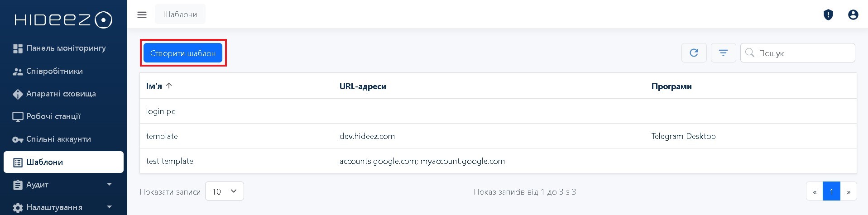
Task: Click the Панель моніторингу dashboard icon
Action: [18, 48]
